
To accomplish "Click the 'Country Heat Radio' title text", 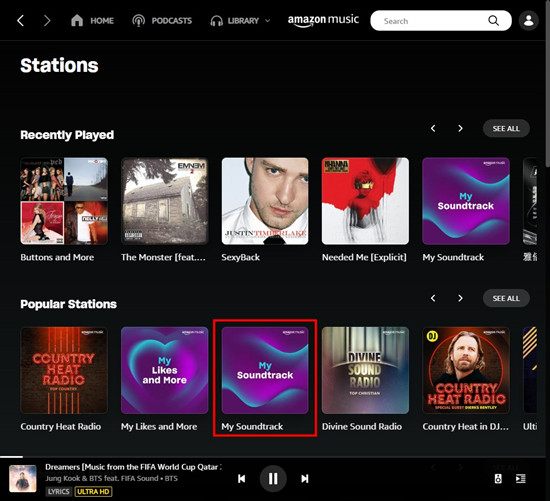I will (61, 427).
